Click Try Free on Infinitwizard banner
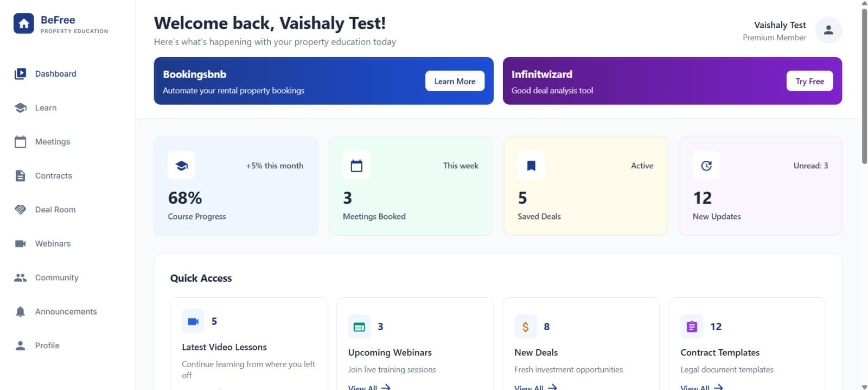The image size is (868, 390). click(x=809, y=81)
